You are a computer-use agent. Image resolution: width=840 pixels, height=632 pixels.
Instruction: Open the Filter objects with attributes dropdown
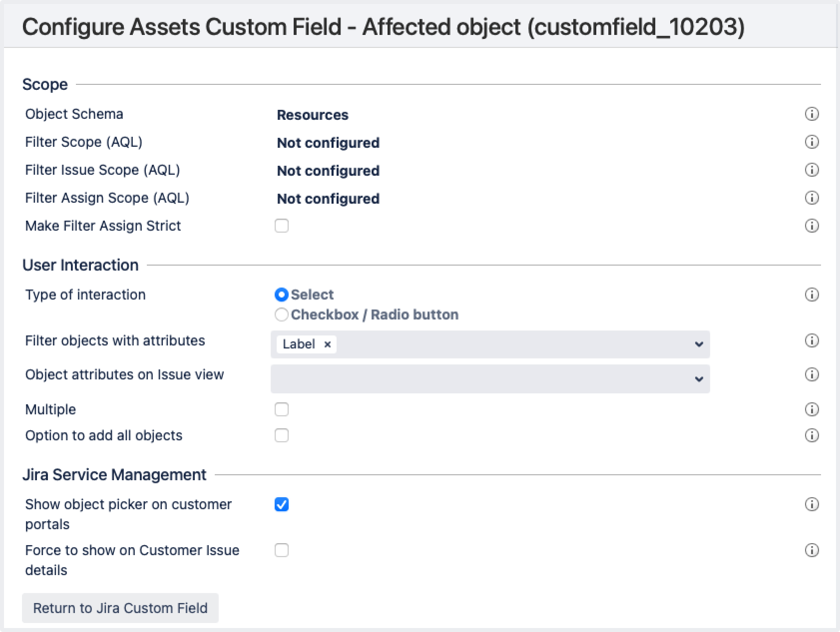(x=699, y=344)
